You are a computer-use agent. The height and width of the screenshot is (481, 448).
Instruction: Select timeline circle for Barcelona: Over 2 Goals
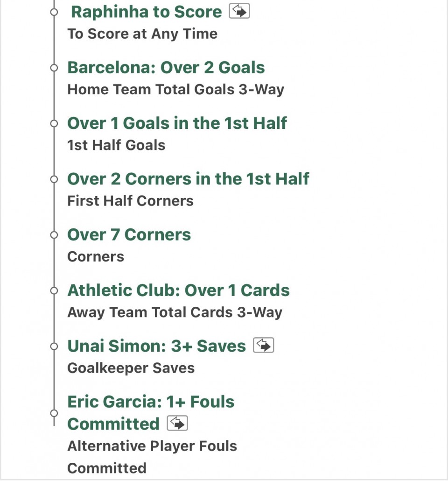tap(54, 68)
